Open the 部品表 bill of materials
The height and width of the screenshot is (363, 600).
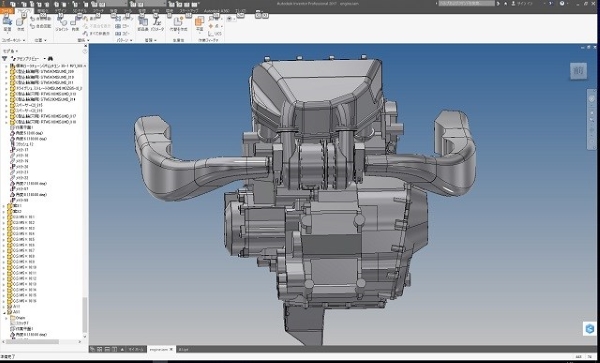143,24
